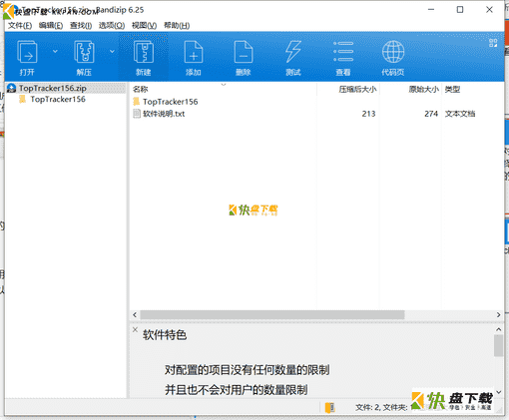Click the 软件特色 heading in preview pane
The height and width of the screenshot is (420, 509).
pos(165,335)
